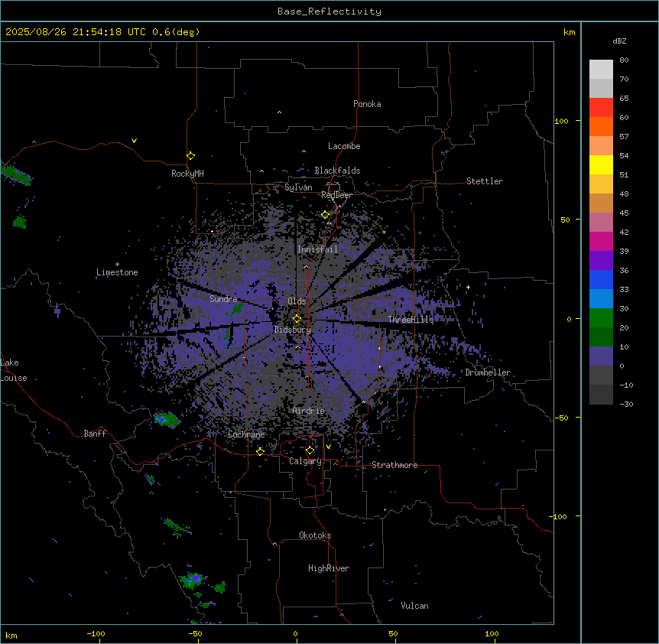Click the Didsbury label

pyautogui.click(x=293, y=330)
